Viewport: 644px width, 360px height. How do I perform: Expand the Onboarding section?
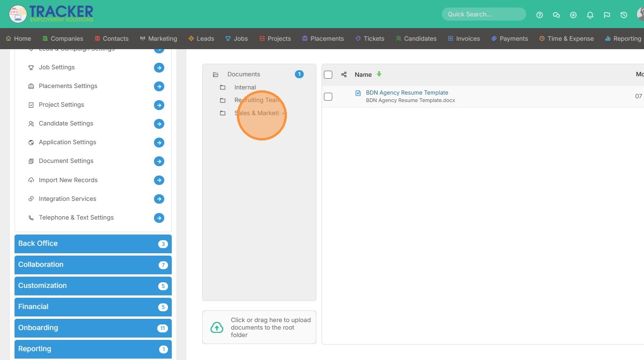(93, 328)
